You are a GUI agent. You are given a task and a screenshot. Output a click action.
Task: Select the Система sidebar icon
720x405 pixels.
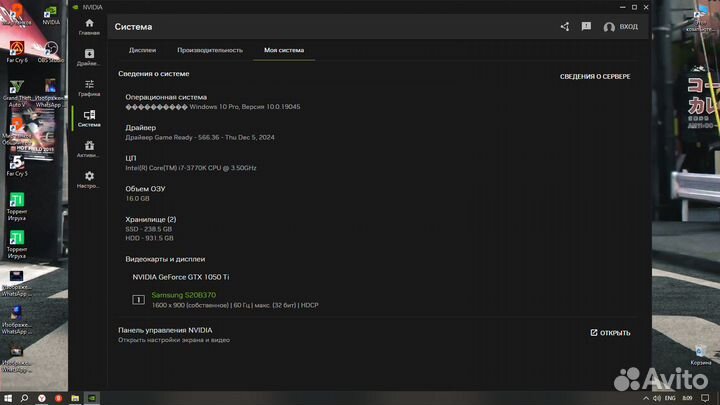pyautogui.click(x=89, y=118)
